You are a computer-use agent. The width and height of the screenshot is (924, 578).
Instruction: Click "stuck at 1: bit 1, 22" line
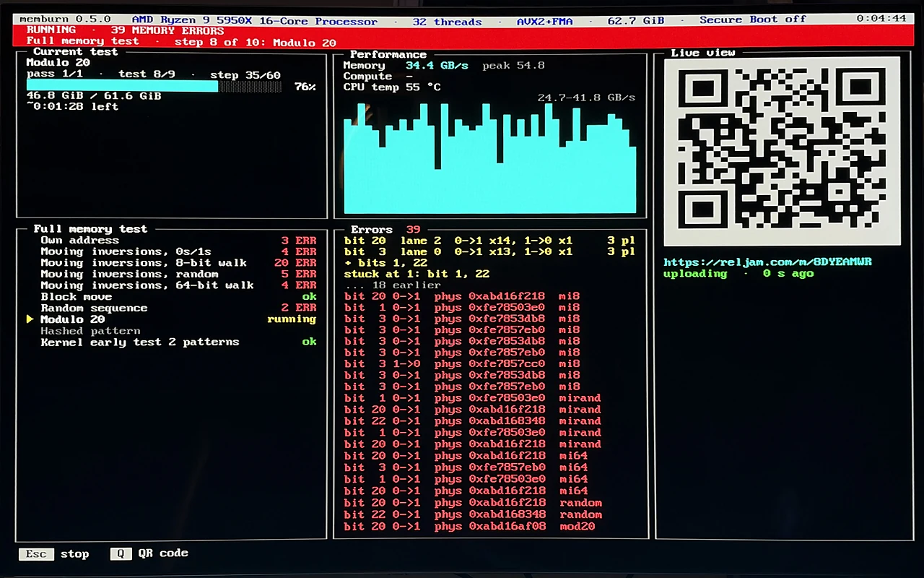pos(417,274)
